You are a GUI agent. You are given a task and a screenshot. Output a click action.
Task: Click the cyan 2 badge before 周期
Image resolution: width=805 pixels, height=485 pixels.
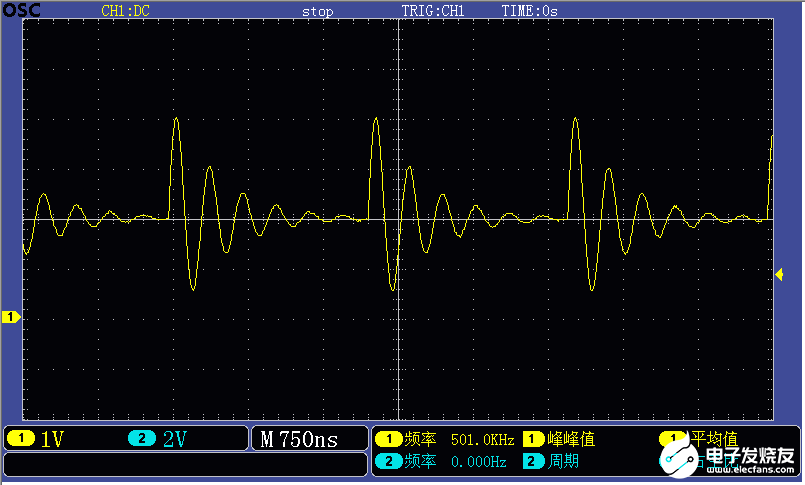point(533,461)
